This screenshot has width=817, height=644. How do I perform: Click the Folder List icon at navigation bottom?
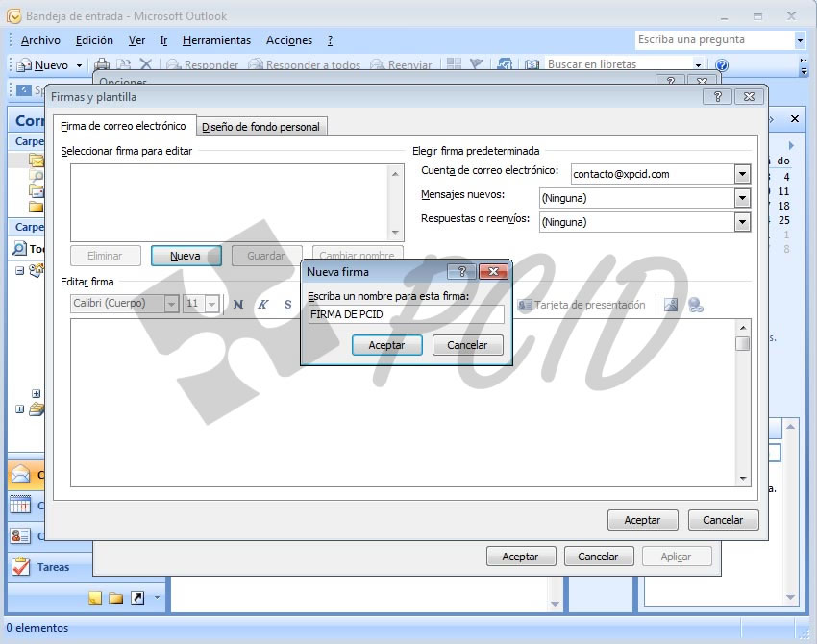pos(115,598)
